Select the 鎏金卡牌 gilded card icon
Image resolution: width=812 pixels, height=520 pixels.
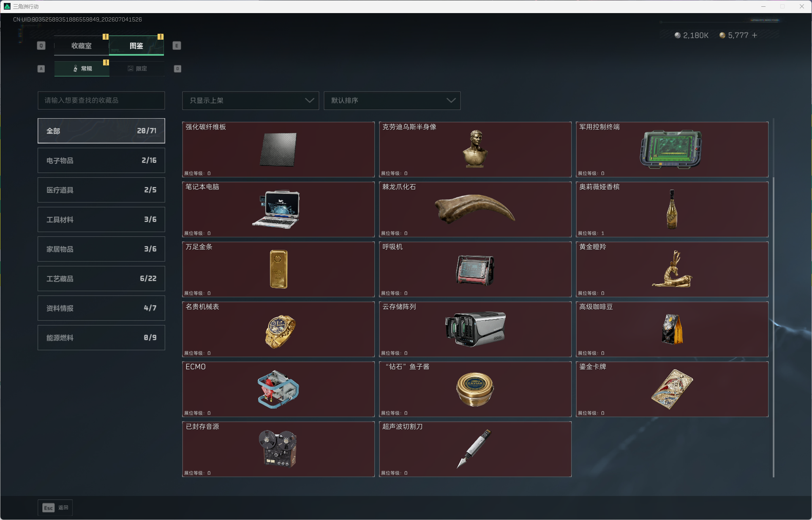(672, 389)
